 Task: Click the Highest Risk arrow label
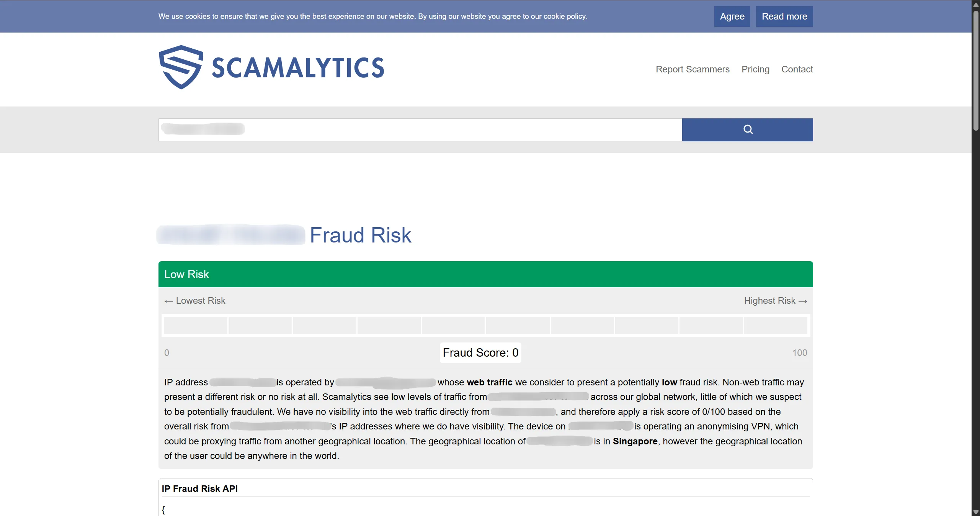point(775,301)
